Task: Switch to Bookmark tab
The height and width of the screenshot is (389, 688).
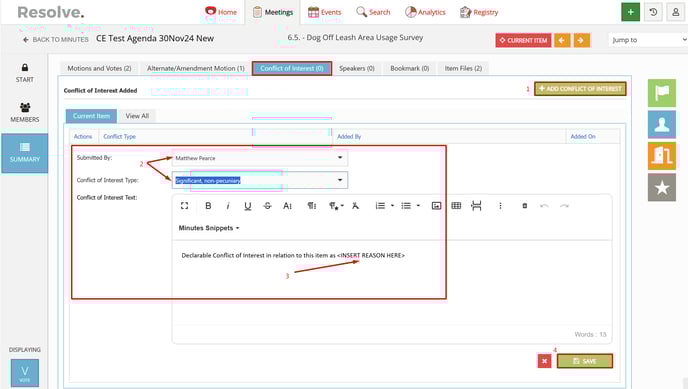Action: pyautogui.click(x=409, y=68)
